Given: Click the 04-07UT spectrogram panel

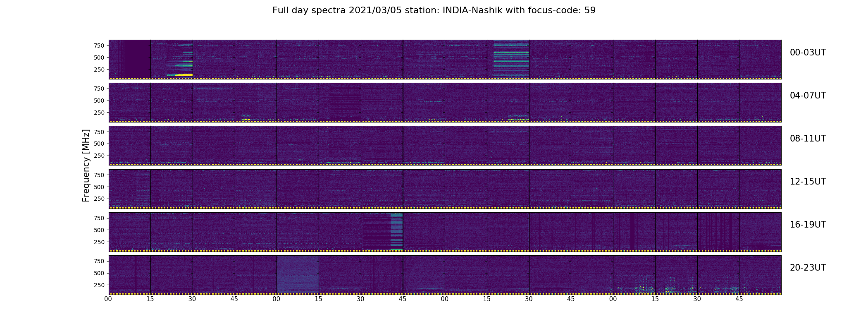Looking at the screenshot, I should pos(445,103).
